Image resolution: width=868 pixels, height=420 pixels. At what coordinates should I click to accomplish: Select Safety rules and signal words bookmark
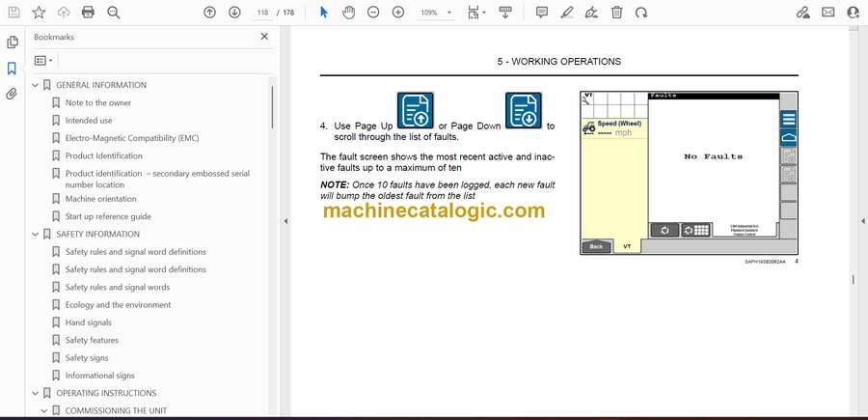(118, 287)
